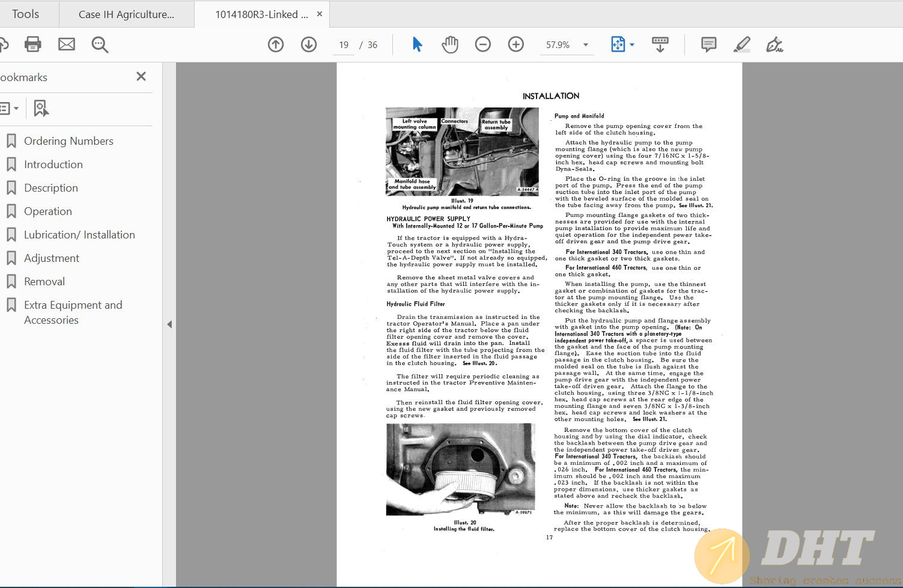Viewport: 903px width, 588px height.
Task: Add a sticky note comment
Action: pos(709,44)
